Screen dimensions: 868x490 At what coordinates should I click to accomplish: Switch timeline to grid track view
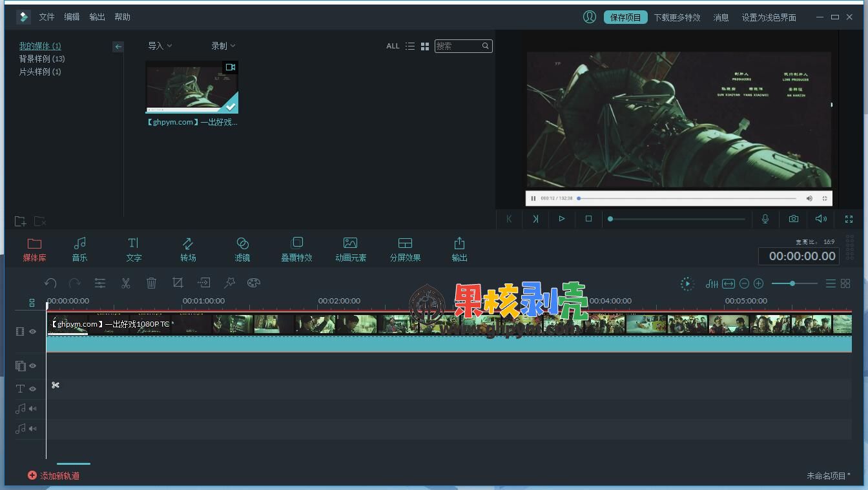tap(845, 283)
